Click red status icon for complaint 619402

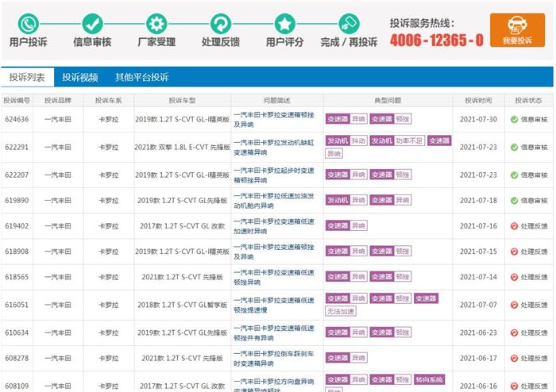click(514, 226)
